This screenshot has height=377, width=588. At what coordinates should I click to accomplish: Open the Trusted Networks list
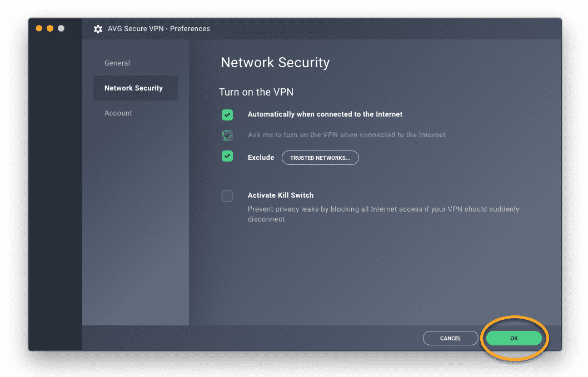coord(320,158)
